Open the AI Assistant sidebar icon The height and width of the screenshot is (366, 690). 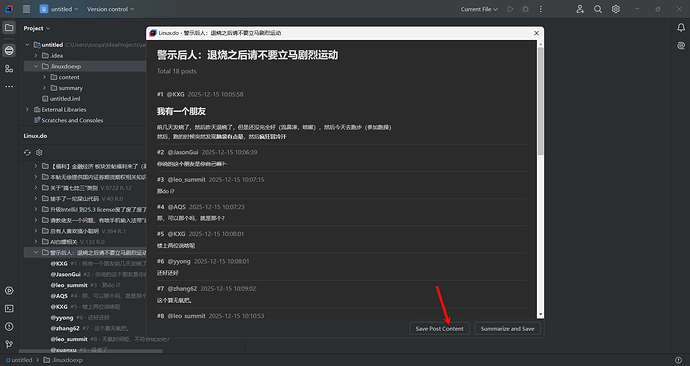tap(681, 46)
